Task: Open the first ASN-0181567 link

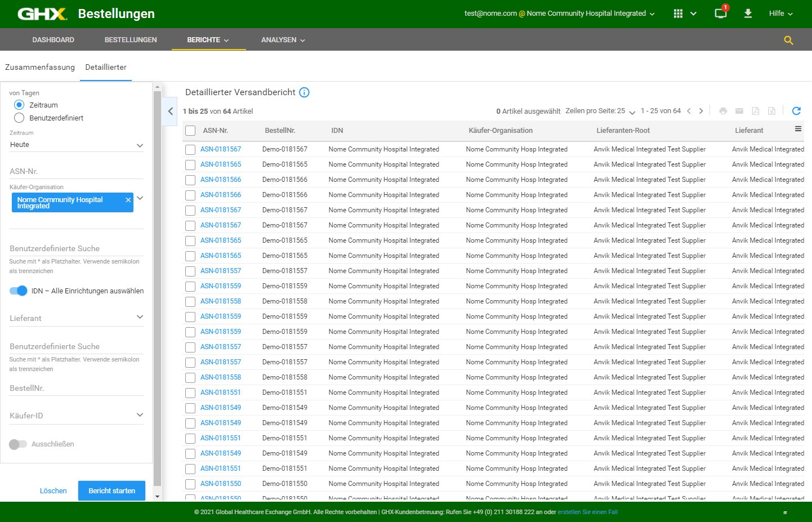Action: tap(221, 149)
